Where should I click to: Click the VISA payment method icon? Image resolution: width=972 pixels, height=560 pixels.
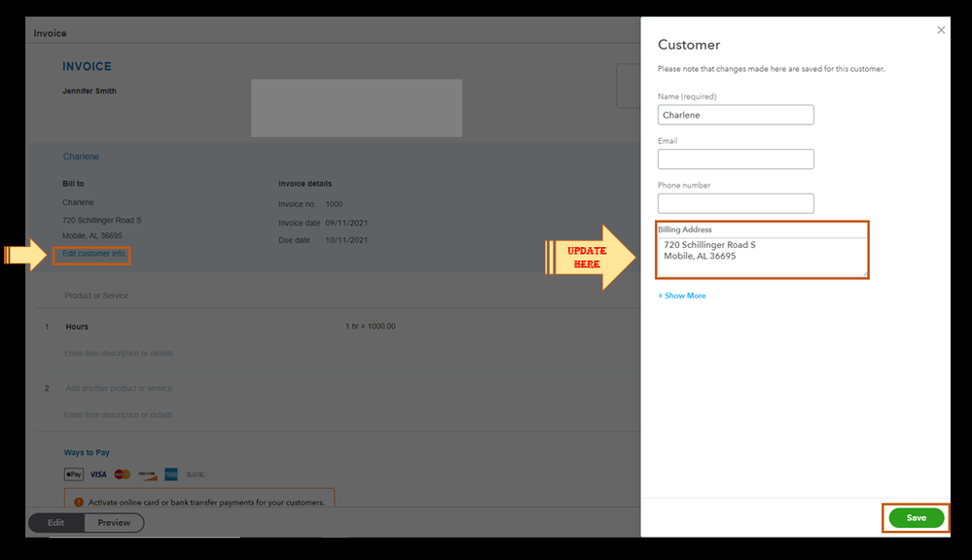coord(97,474)
